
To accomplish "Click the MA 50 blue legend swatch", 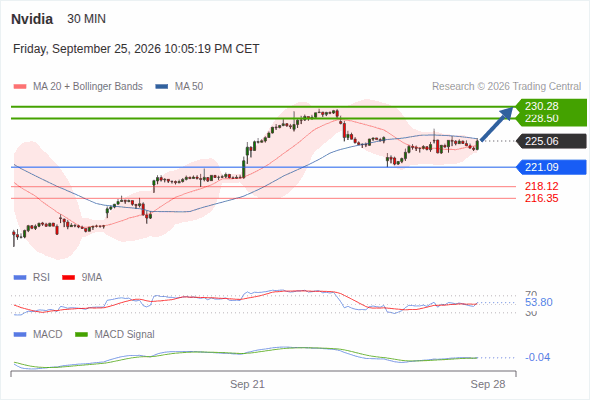I will coord(162,87).
